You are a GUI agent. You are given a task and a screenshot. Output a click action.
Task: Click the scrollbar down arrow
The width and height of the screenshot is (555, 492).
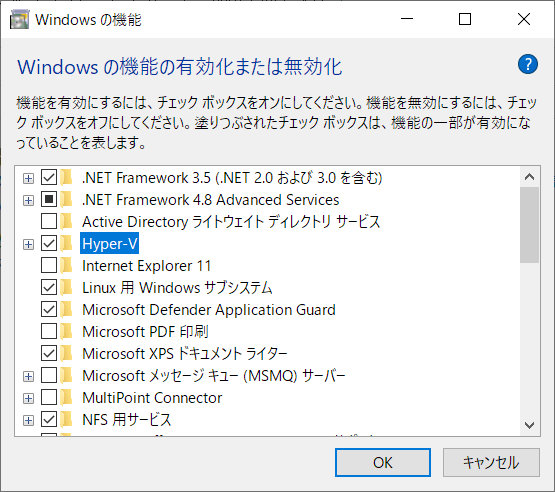530,425
